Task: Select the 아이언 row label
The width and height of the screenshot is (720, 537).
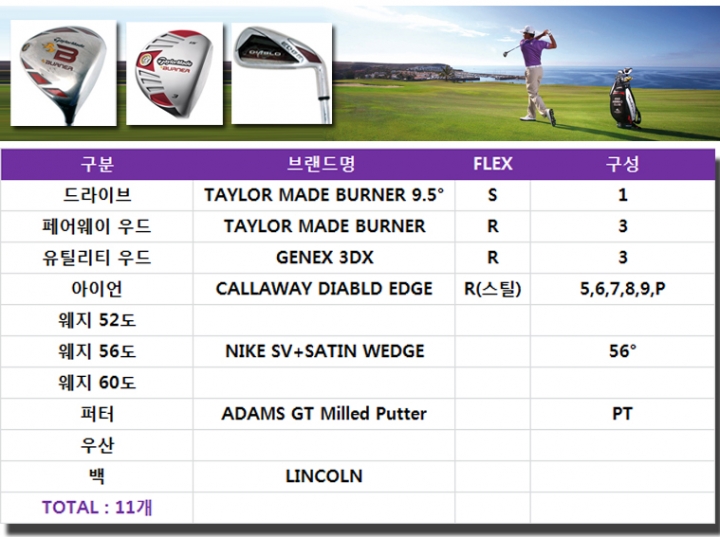Action: coord(97,289)
